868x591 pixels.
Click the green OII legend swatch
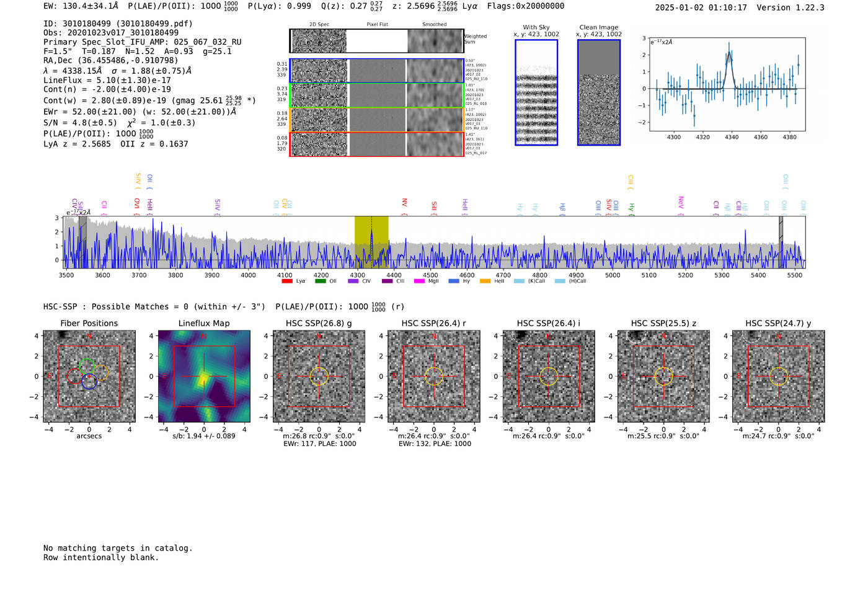320,281
